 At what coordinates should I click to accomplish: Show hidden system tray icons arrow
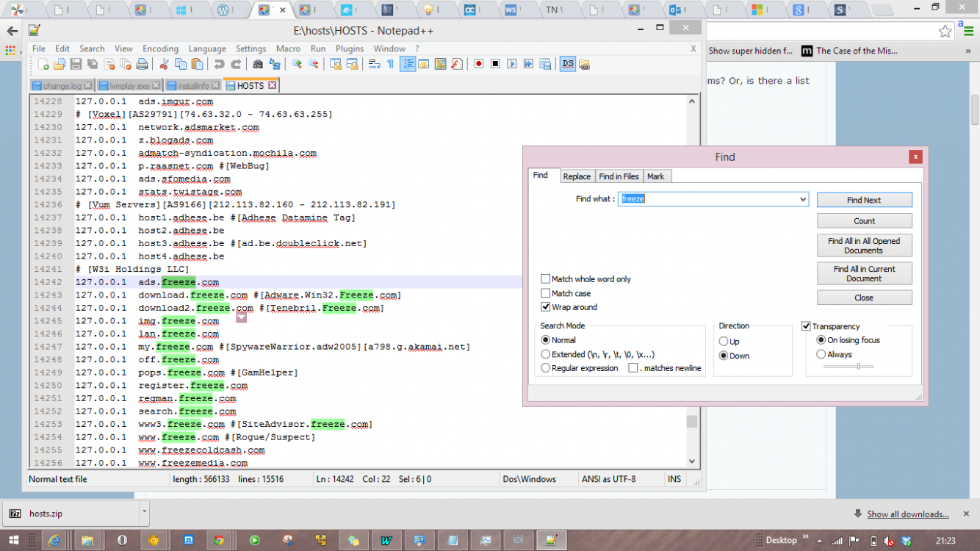point(820,540)
